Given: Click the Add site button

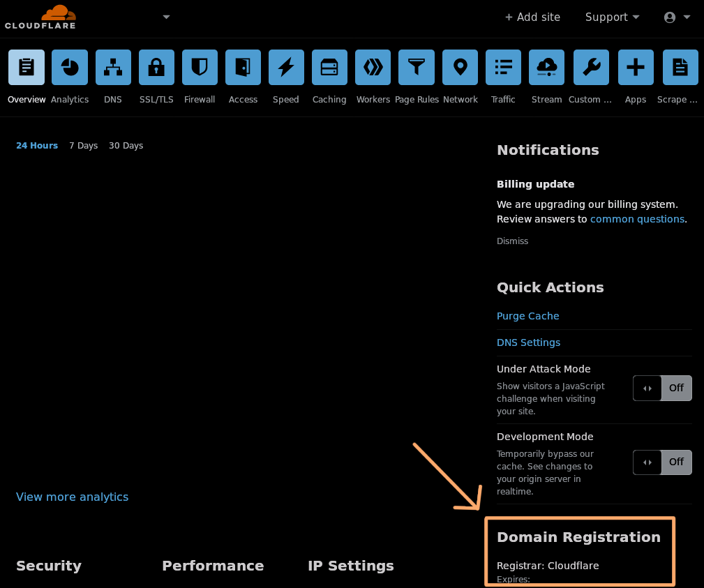Looking at the screenshot, I should 532,17.
